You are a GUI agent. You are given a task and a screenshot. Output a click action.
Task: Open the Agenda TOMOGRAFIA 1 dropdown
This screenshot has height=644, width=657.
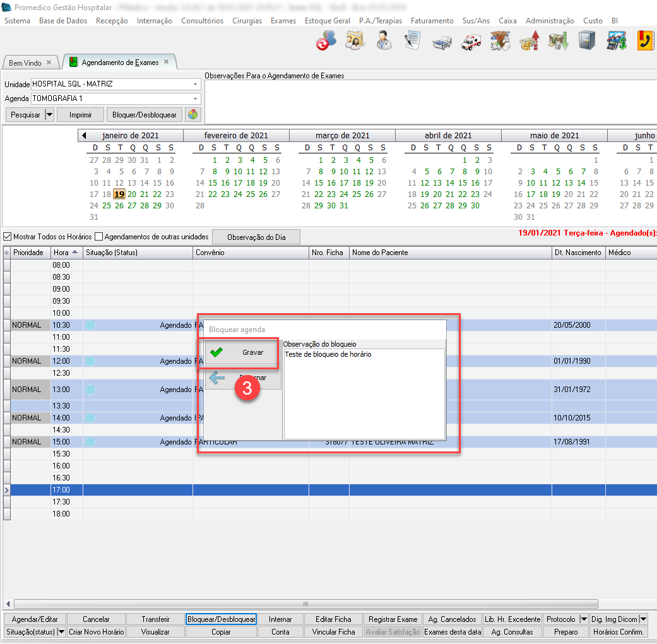(195, 98)
